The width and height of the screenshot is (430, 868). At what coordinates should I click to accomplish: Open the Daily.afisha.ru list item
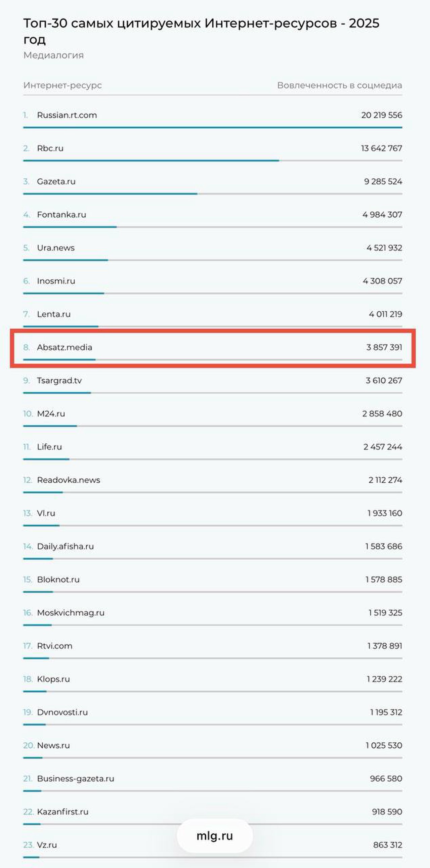click(66, 547)
